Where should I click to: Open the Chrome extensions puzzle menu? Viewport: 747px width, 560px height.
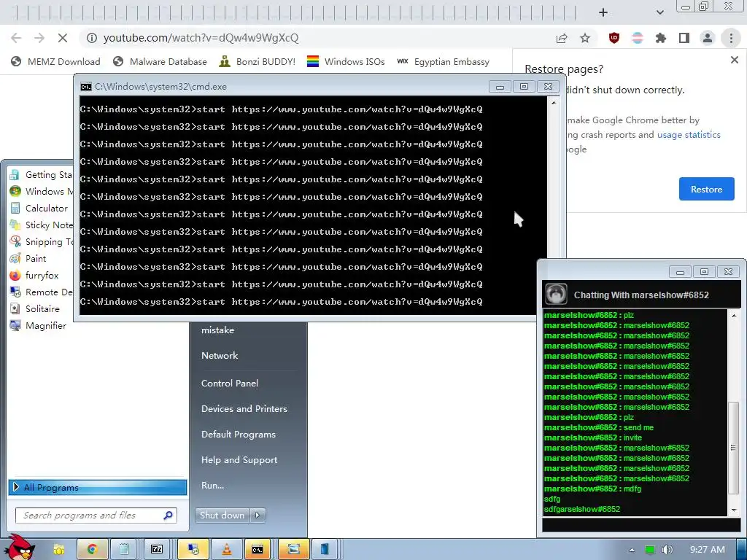click(660, 38)
